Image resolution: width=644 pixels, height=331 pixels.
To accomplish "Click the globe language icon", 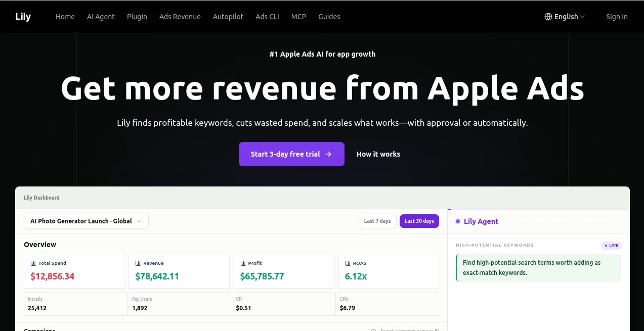I will click(x=548, y=17).
